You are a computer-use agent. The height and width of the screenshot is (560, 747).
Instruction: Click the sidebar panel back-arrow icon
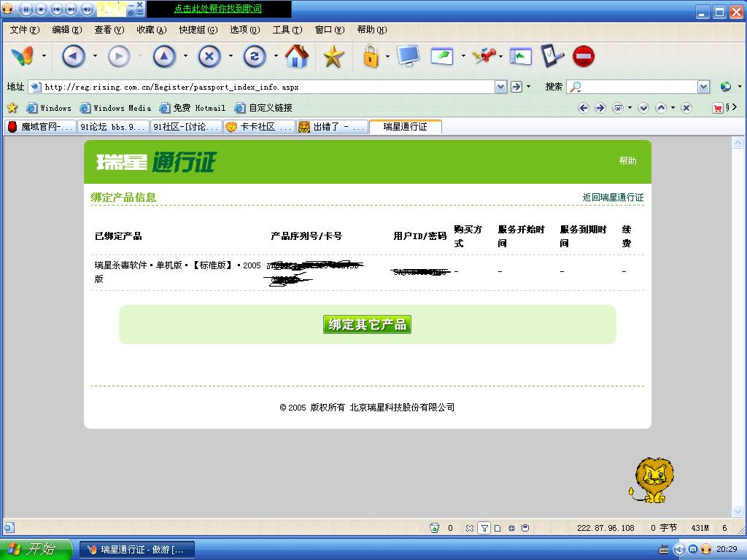(521, 56)
